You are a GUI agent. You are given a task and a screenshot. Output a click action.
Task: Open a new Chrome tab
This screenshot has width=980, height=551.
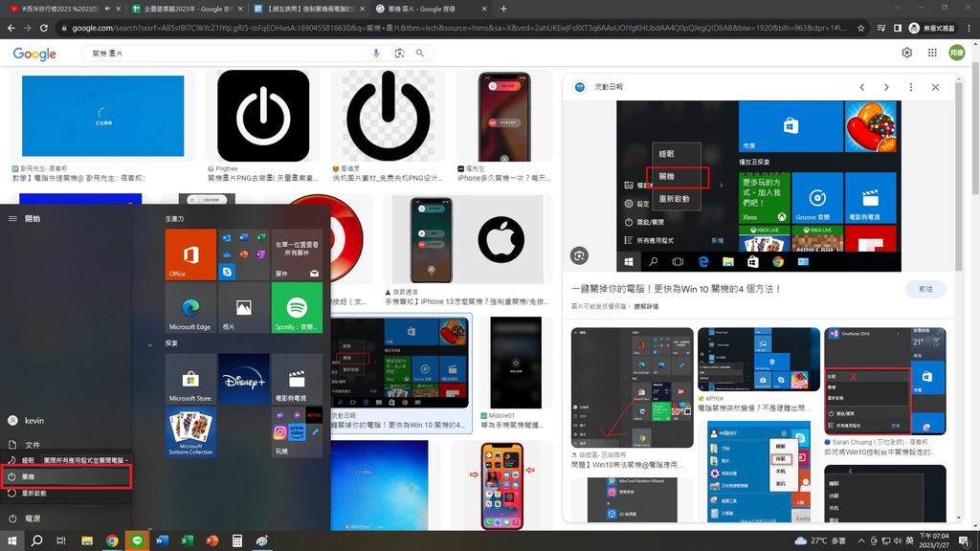(x=503, y=9)
